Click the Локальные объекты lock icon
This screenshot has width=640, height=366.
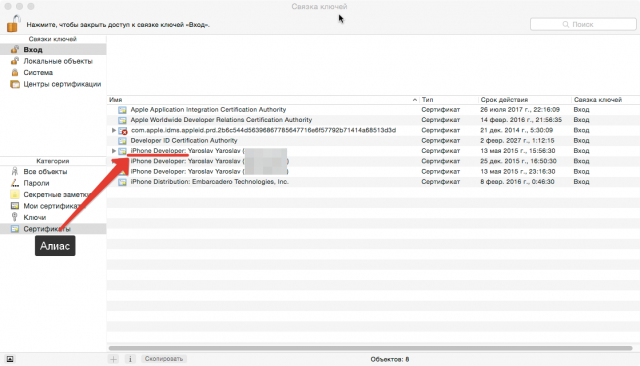pyautogui.click(x=15, y=61)
